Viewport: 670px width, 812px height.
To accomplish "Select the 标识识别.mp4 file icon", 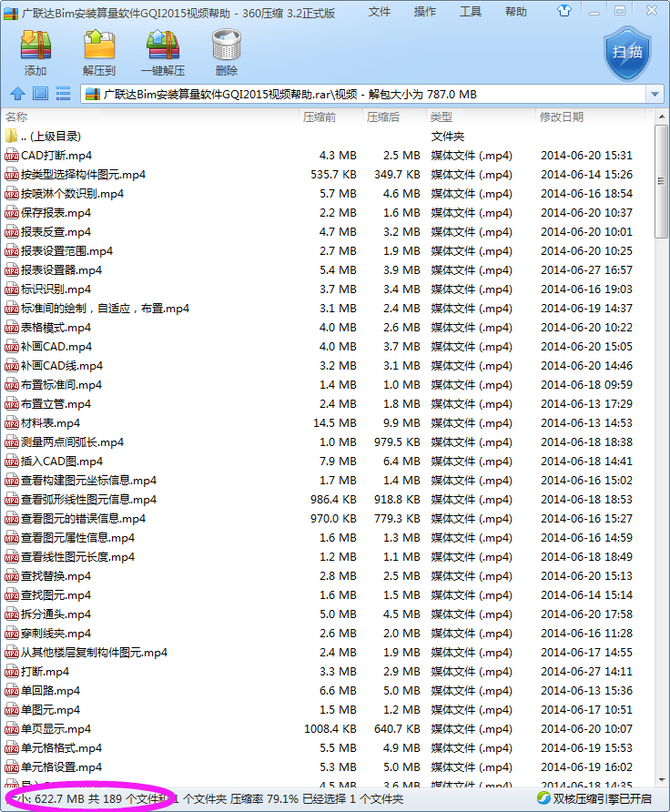I will (12, 289).
